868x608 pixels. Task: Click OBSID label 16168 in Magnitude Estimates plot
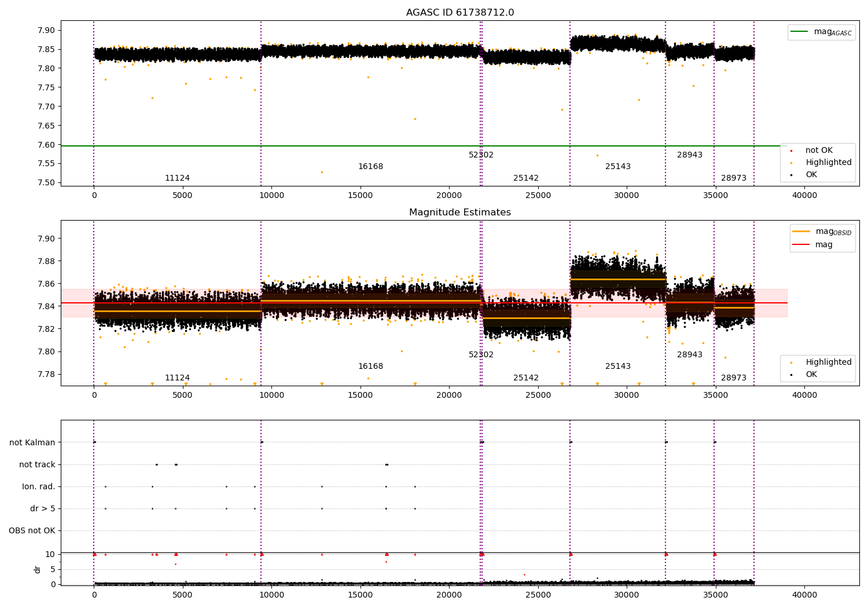pyautogui.click(x=370, y=367)
